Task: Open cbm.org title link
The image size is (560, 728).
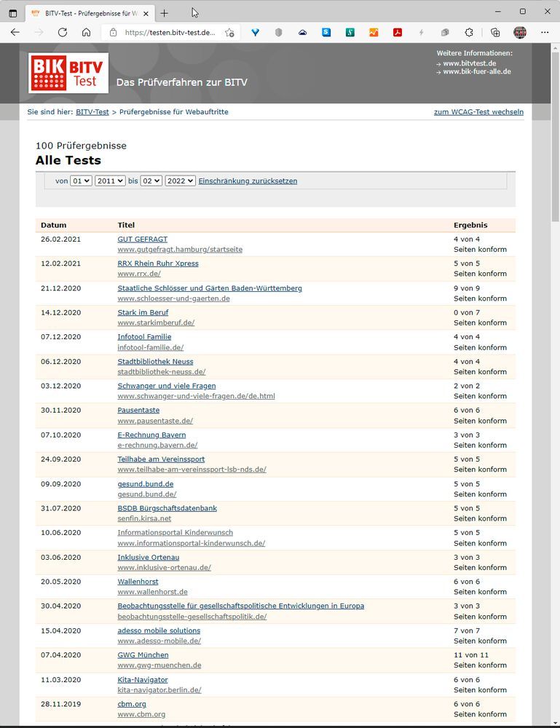Action: pos(132,704)
